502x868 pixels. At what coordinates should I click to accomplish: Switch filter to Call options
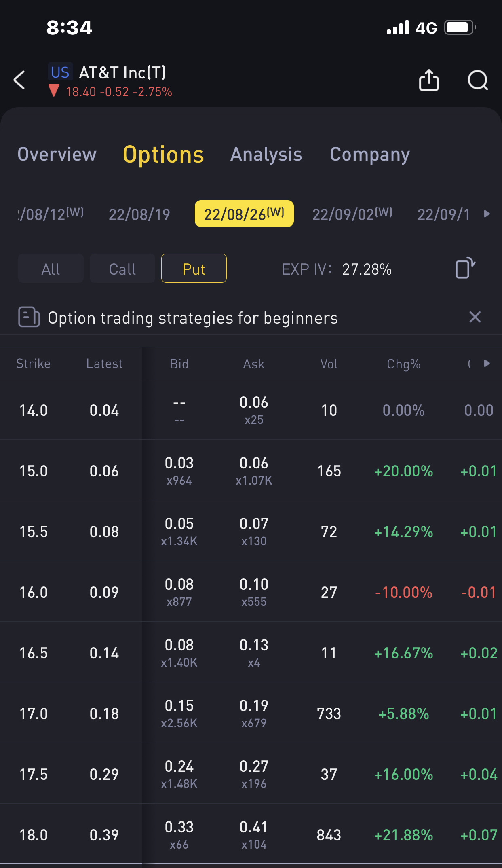click(x=122, y=269)
